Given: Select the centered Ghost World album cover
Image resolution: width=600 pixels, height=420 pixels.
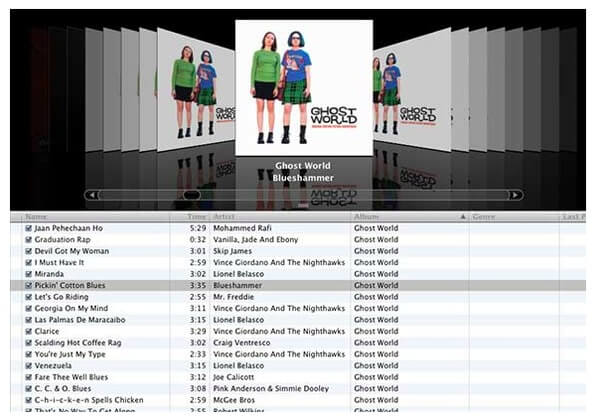Looking at the screenshot, I should [x=304, y=88].
